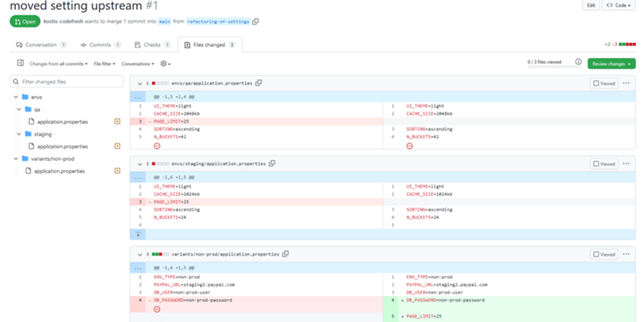This screenshot has width=644, height=322.
Task: Mark envs/staging file as Viewed
Action: [x=604, y=164]
